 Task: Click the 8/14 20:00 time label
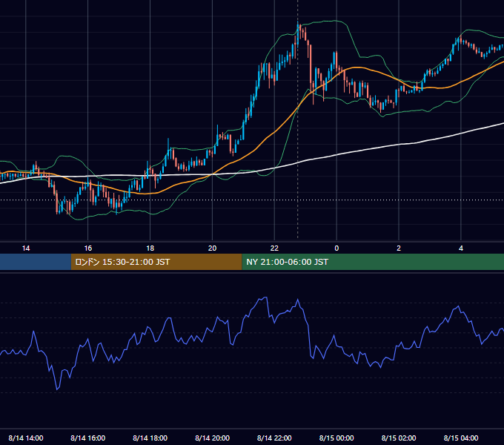pyautogui.click(x=212, y=438)
